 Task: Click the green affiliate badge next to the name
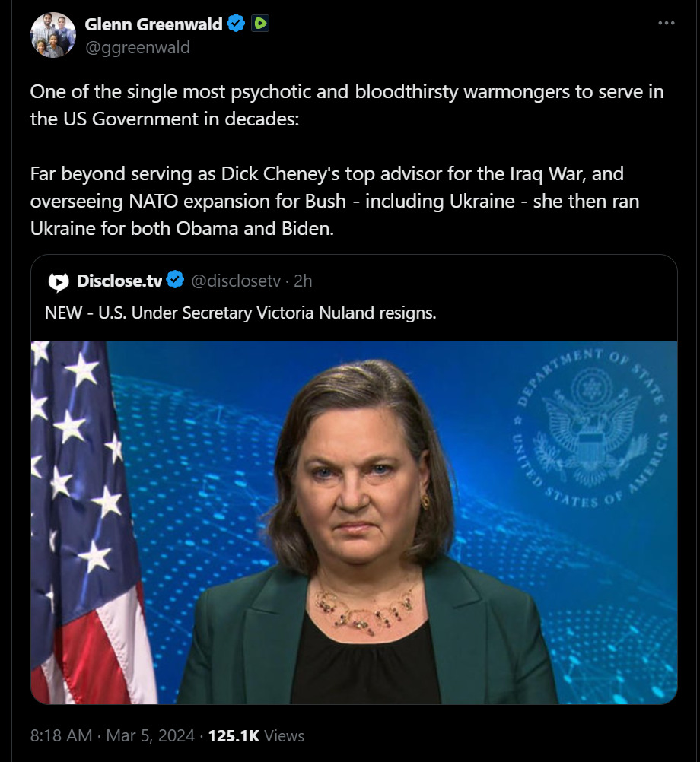pyautogui.click(x=260, y=24)
